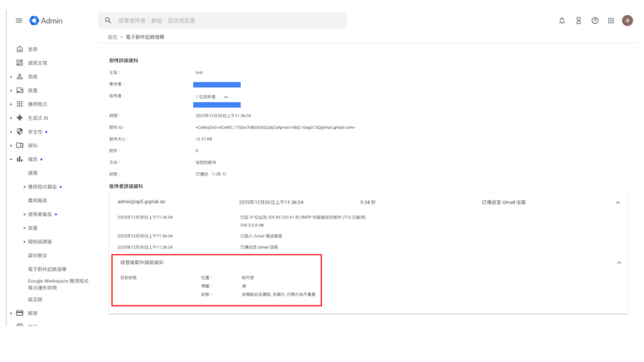Expand the 應用程式 sidebar section

pyautogui.click(x=11, y=104)
